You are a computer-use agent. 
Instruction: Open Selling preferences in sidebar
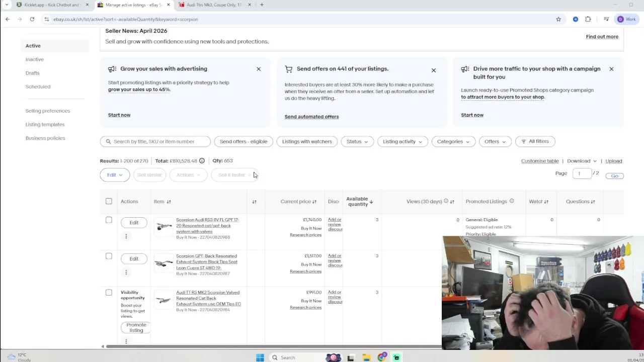click(x=48, y=111)
